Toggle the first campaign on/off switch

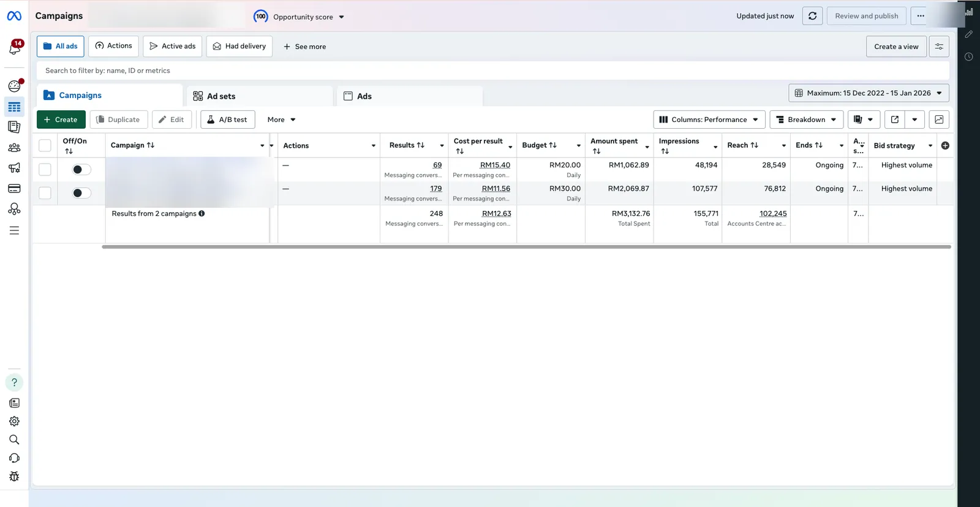coord(81,170)
